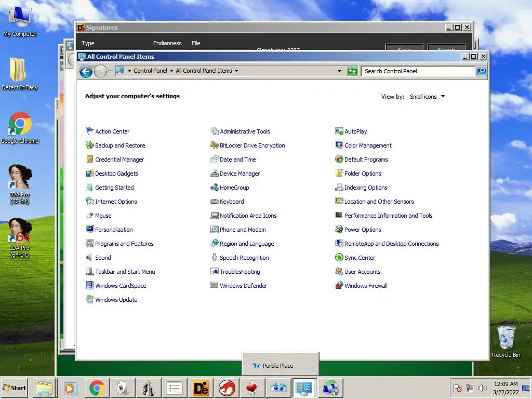Click the Back arrow in Control Panel
The width and height of the screenshot is (532, 399).
point(86,71)
